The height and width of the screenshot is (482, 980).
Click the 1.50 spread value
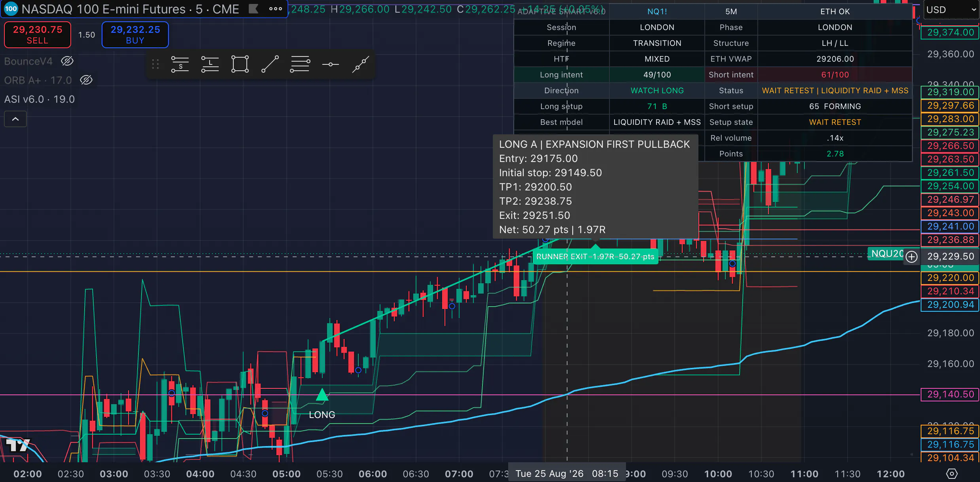point(87,35)
